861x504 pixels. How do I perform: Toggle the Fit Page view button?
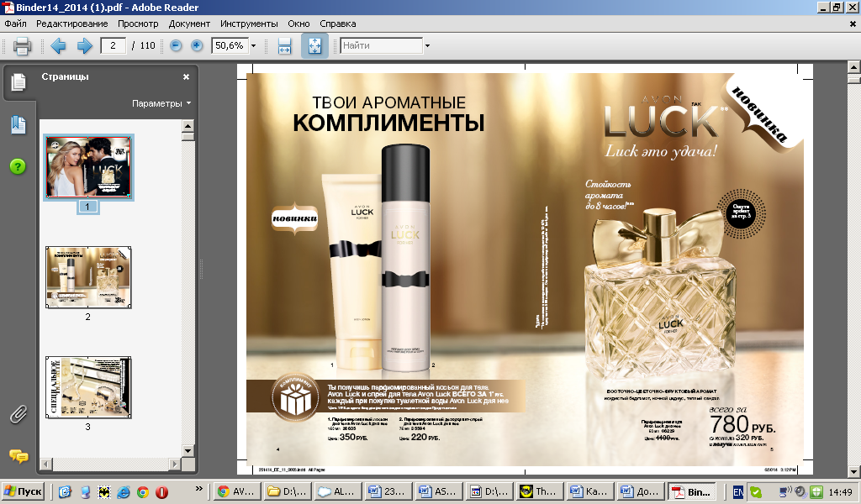314,45
